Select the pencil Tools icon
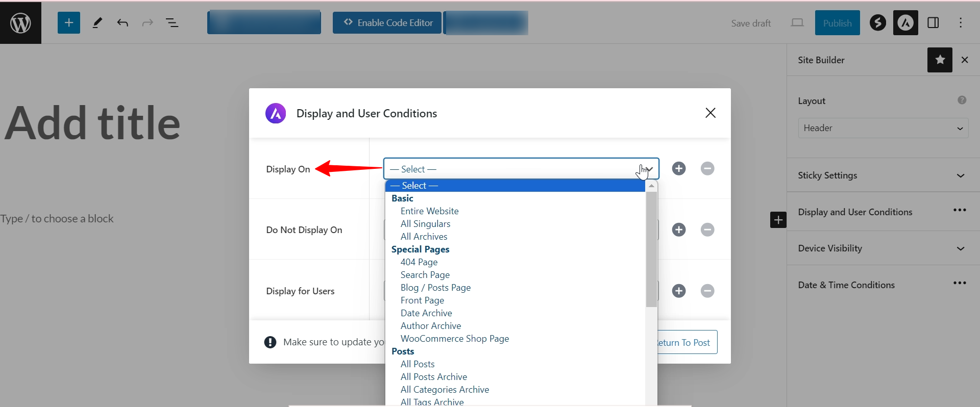 pos(97,23)
